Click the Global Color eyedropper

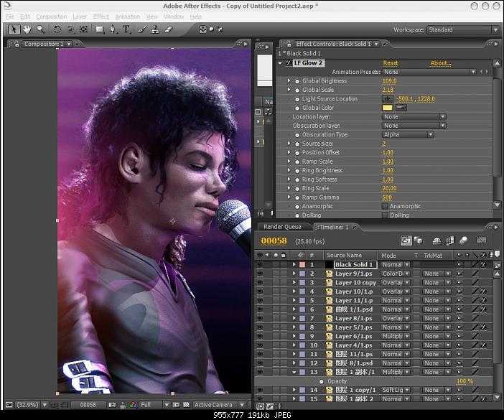click(x=401, y=108)
